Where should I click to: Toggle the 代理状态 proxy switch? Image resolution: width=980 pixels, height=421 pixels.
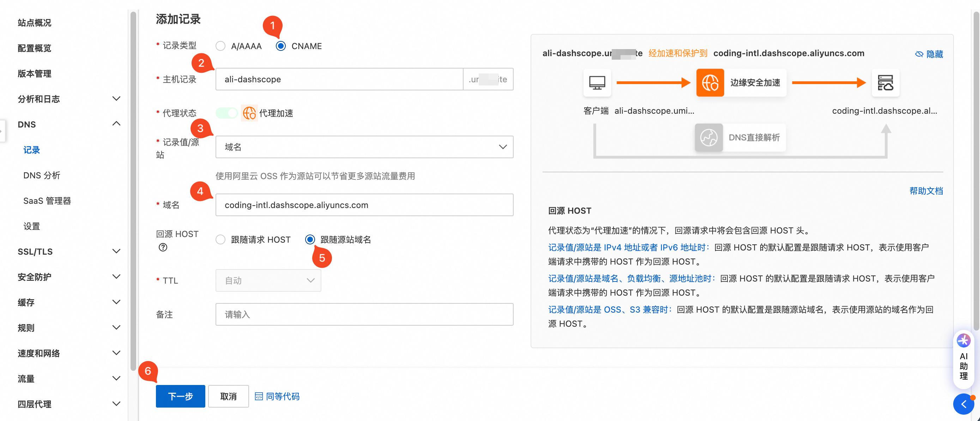coord(227,113)
